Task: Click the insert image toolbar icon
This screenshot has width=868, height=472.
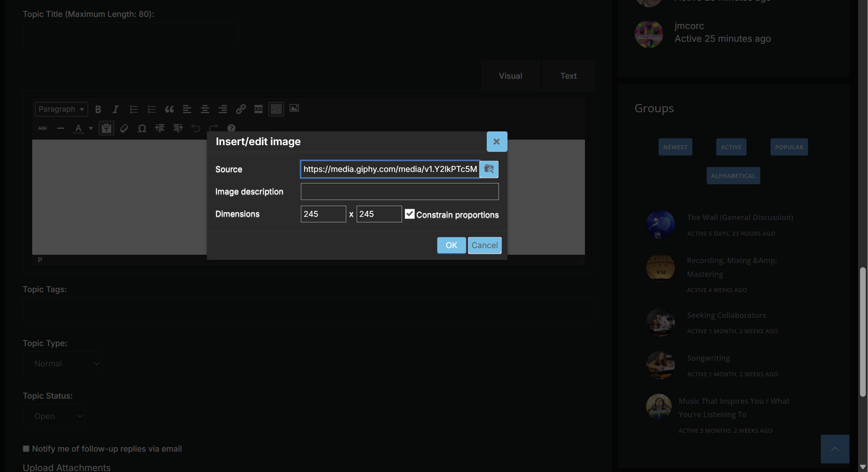Action: point(294,108)
